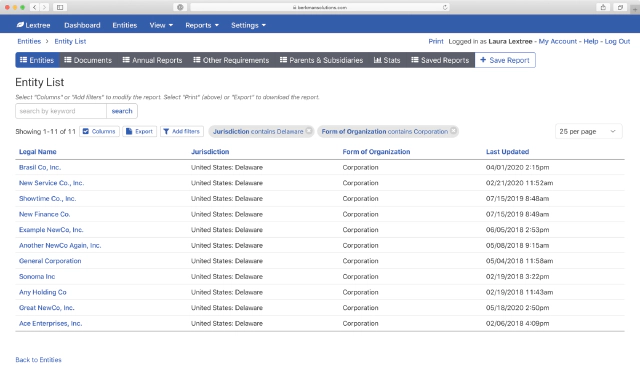The height and width of the screenshot is (391, 640).
Task: Sort by the Jurisdiction column header
Action: click(210, 151)
